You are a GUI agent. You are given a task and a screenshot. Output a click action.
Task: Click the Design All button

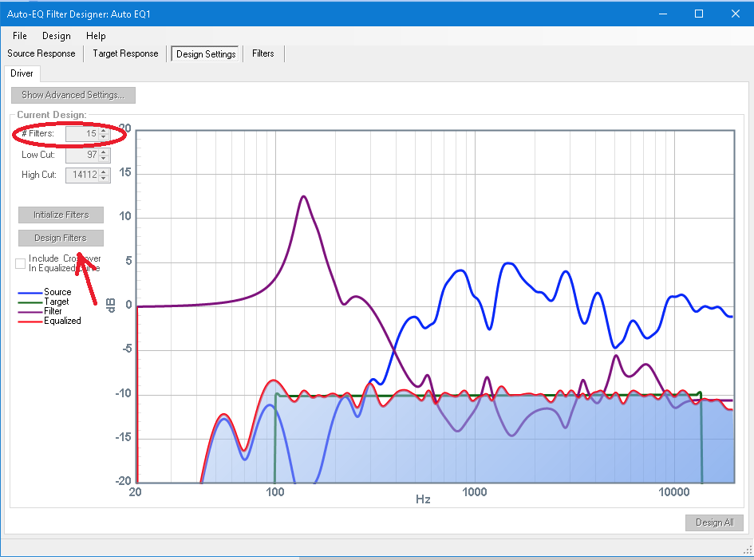[x=714, y=523]
